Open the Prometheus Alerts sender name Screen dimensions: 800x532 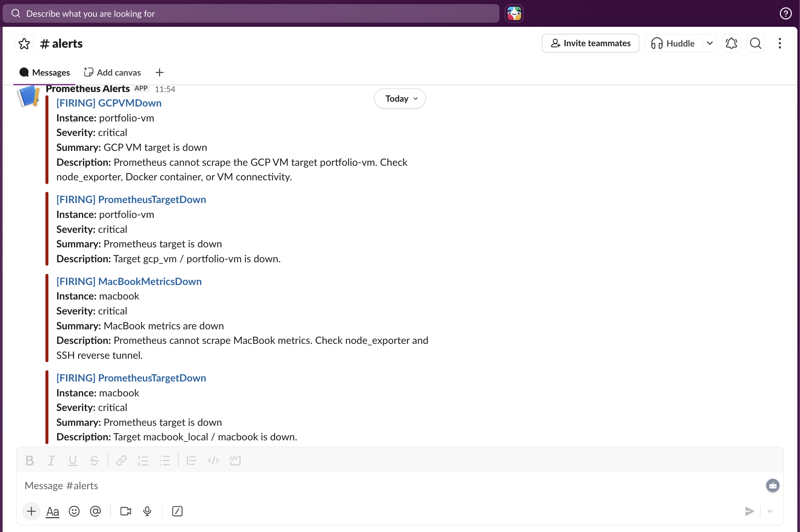coord(88,89)
